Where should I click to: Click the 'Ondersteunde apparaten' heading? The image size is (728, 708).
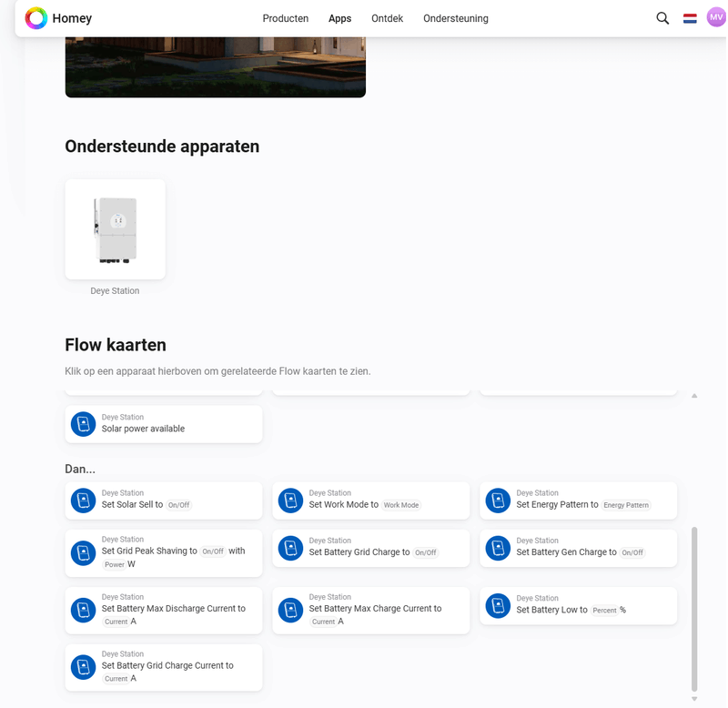pyautogui.click(x=162, y=147)
